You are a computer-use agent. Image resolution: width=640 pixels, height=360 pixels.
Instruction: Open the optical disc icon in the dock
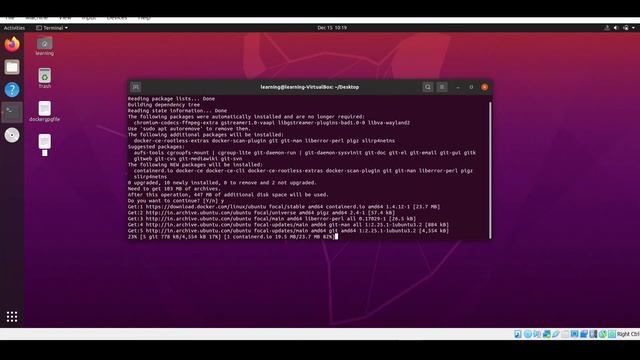(12, 135)
